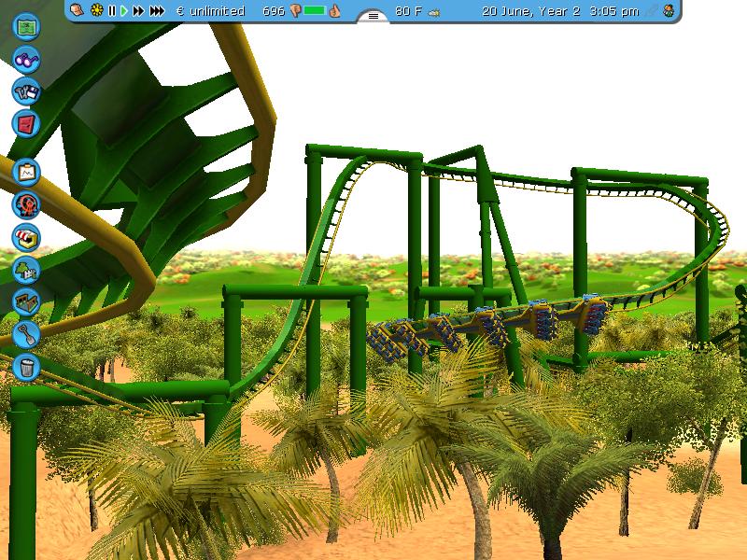Open the guest avatar icon at top right
Viewport: 747px width, 560px height.
point(669,10)
